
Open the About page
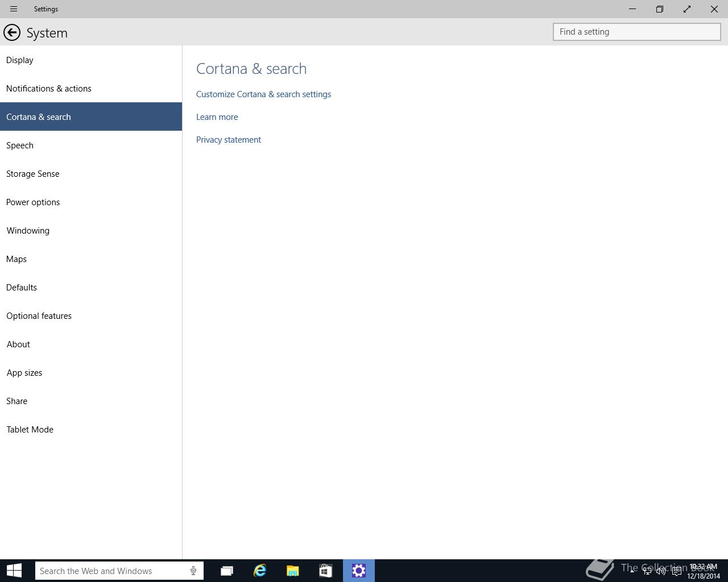click(x=91, y=344)
